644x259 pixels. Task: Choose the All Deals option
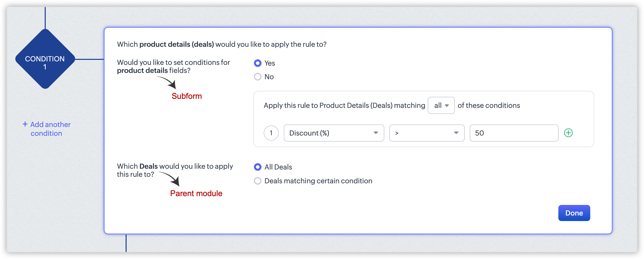(x=258, y=167)
